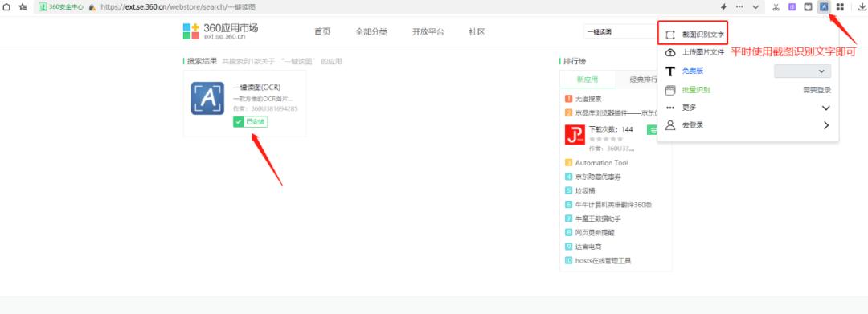The width and height of the screenshot is (868, 314).
Task: Click the 排行榜 heading text
Action: click(x=575, y=61)
